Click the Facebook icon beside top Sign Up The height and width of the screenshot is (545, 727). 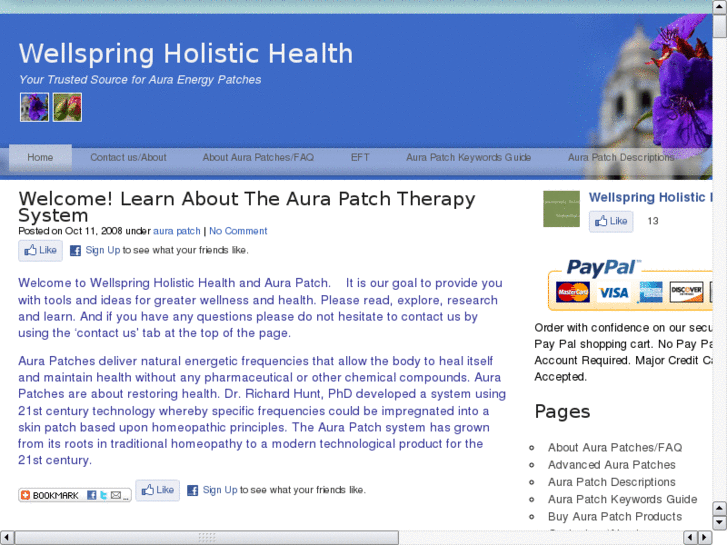point(75,251)
